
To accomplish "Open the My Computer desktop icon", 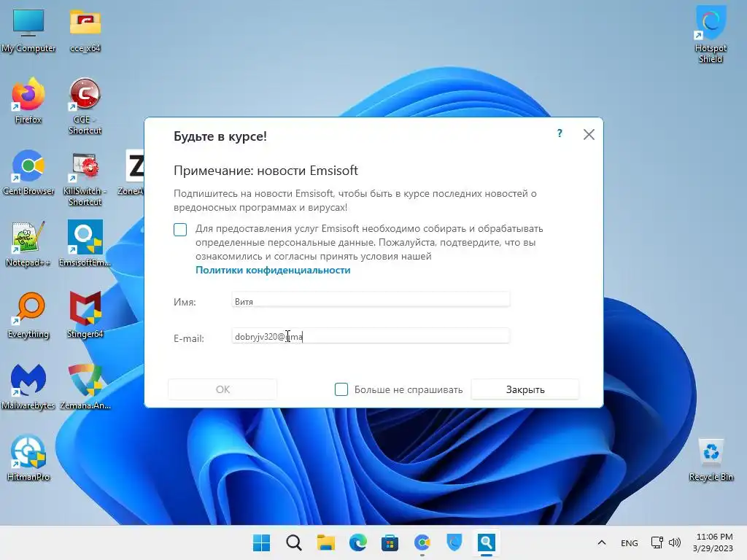I will [28, 30].
